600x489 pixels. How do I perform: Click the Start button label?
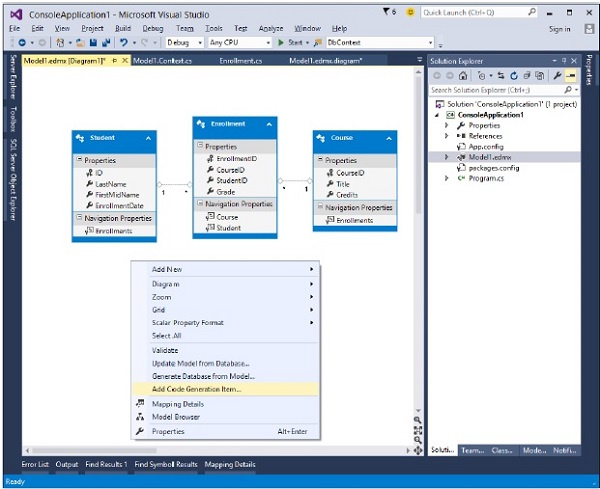295,42
